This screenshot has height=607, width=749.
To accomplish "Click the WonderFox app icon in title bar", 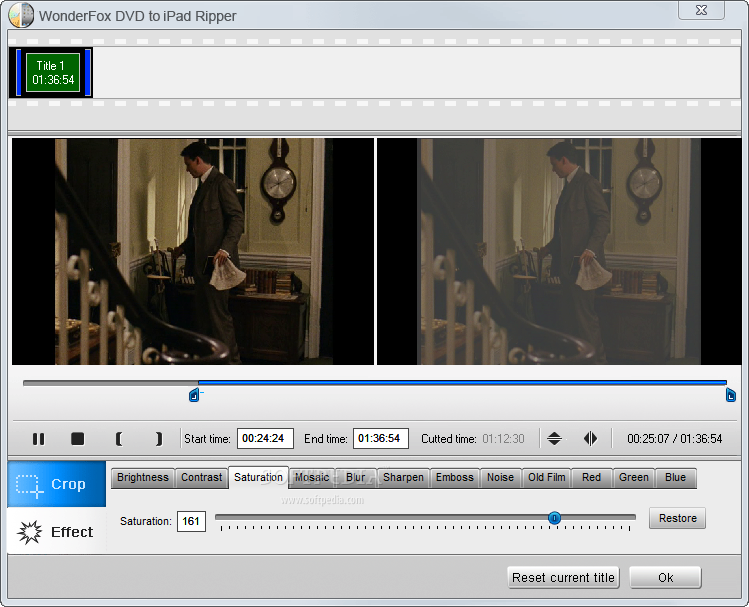I will (x=21, y=15).
